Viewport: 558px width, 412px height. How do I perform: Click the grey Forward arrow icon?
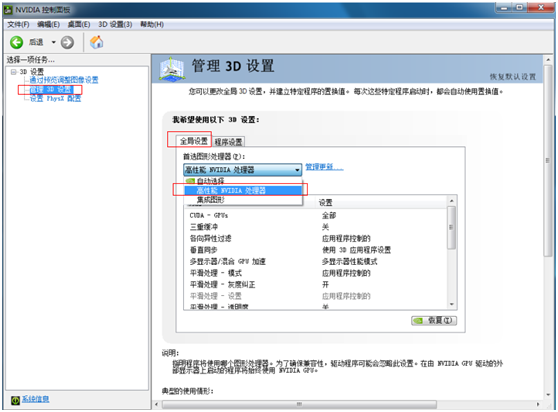pos(67,42)
